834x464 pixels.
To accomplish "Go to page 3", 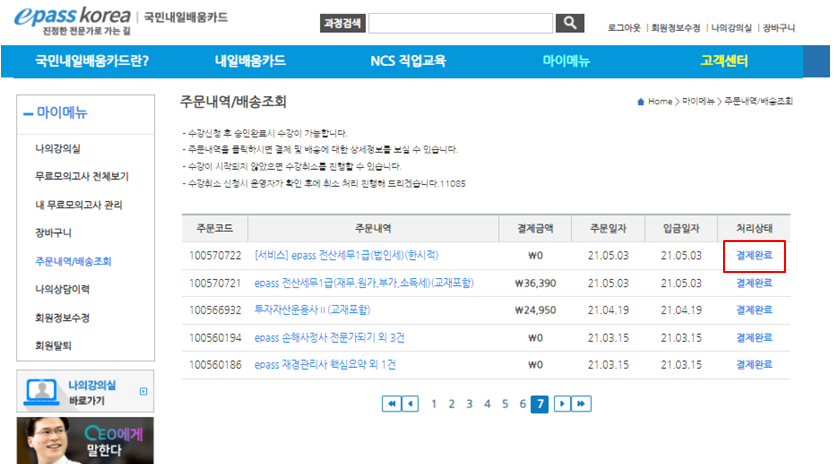I will [x=469, y=404].
